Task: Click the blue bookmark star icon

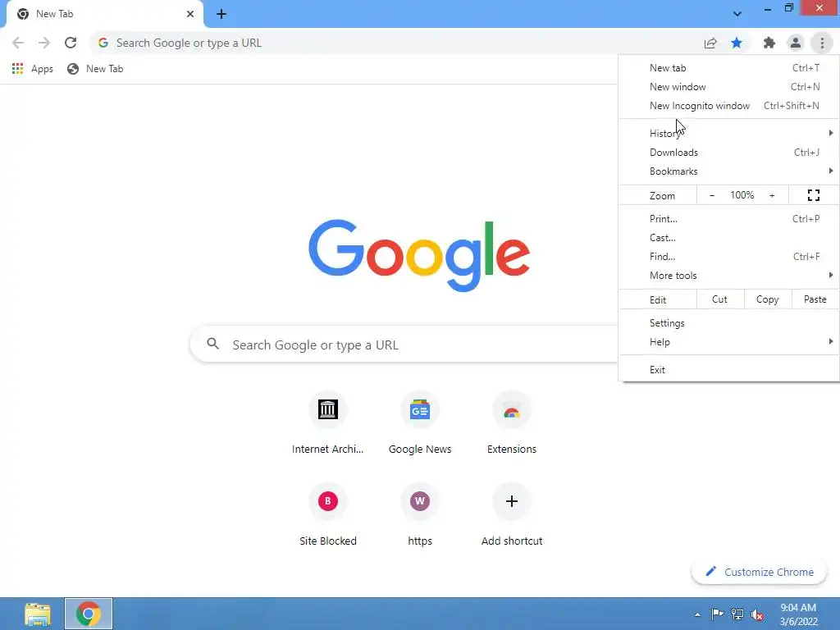Action: [737, 43]
